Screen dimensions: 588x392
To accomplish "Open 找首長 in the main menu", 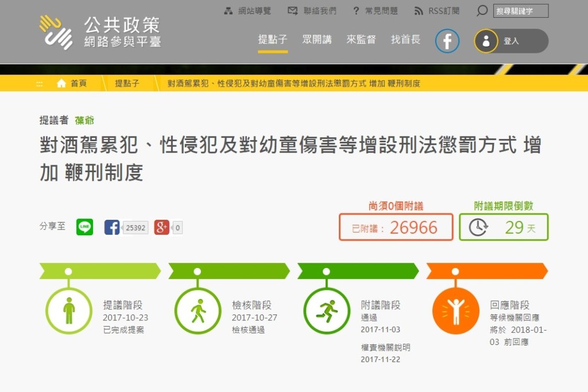I will tap(405, 40).
